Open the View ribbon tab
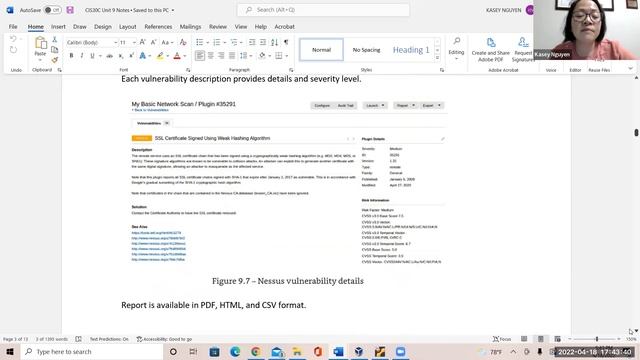This screenshot has height=360, width=640. click(x=241, y=27)
